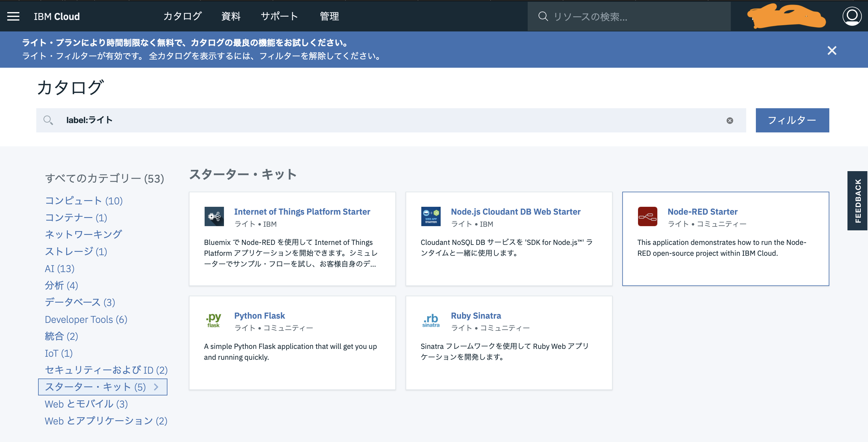This screenshot has width=868, height=442.
Task: Dismiss the ライト・プラン notification banner
Action: point(832,50)
